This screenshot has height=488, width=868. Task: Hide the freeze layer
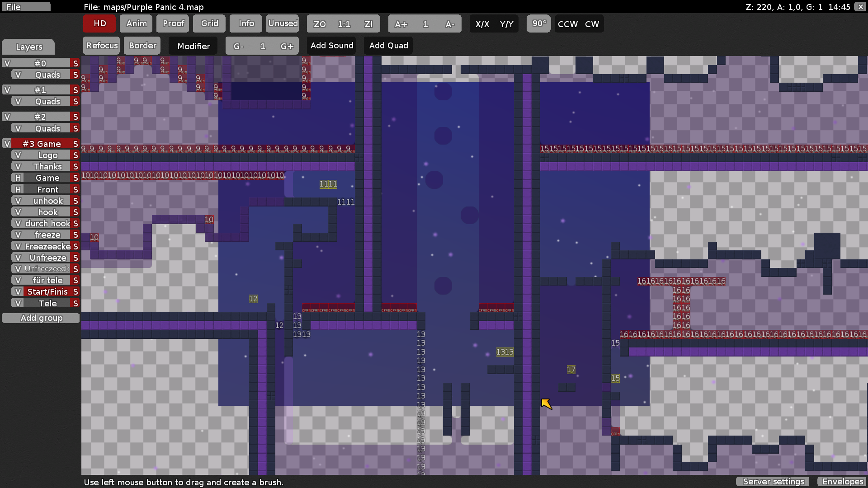coord(18,235)
